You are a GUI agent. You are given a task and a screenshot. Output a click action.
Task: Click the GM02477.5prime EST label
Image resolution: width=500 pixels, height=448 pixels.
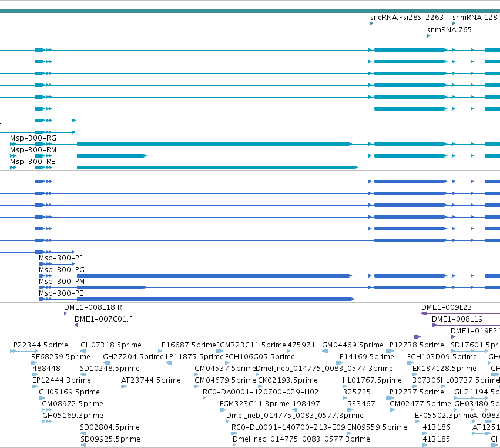pos(420,404)
